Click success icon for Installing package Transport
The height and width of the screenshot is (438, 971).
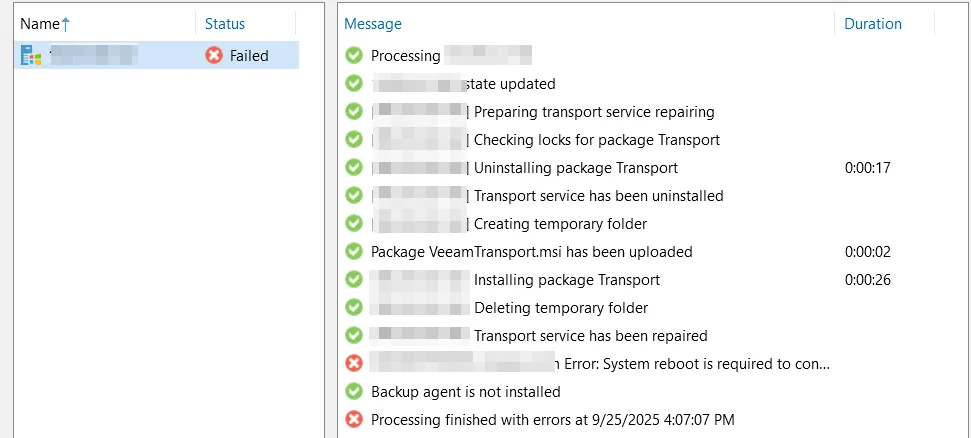(354, 279)
